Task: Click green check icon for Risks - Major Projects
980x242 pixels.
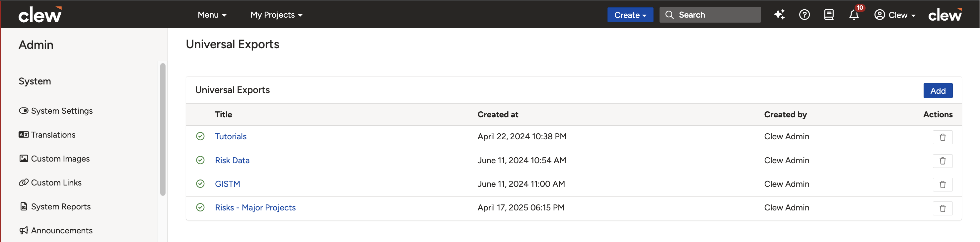Action: point(200,207)
